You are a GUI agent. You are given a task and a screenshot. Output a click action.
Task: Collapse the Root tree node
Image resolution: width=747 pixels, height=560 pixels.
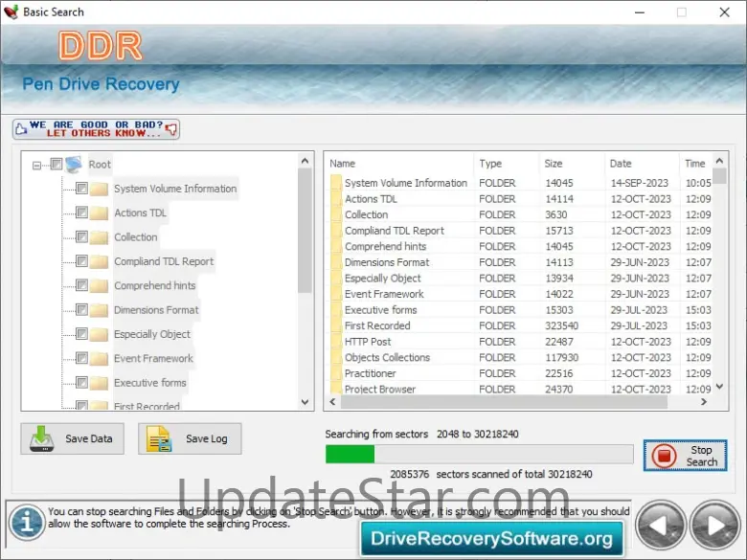tap(36, 166)
